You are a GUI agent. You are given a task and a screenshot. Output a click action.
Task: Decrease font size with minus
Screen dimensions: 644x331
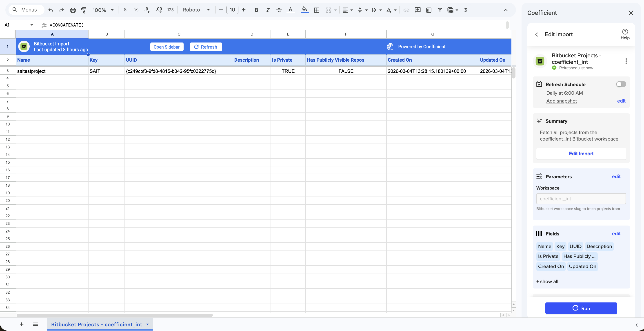click(x=221, y=10)
